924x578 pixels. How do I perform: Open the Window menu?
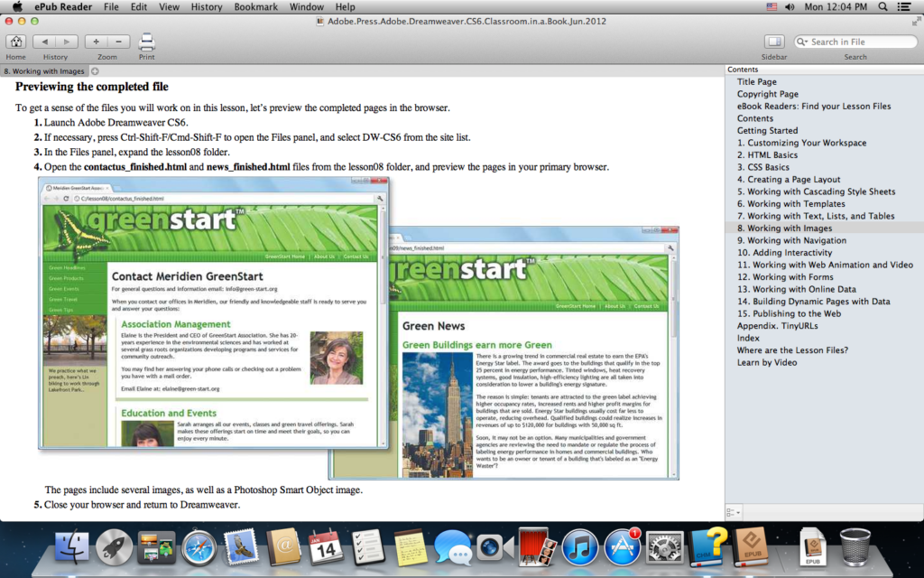(307, 7)
